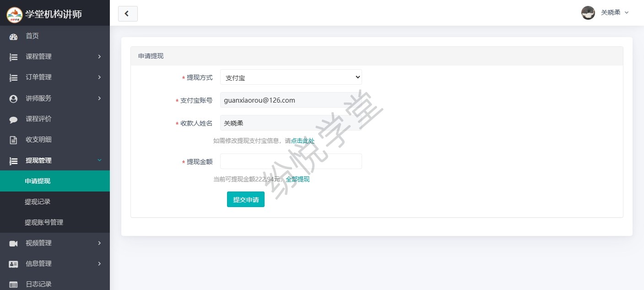Expand the 讲师服务 submenu chevron
644x290 pixels.
(x=99, y=98)
